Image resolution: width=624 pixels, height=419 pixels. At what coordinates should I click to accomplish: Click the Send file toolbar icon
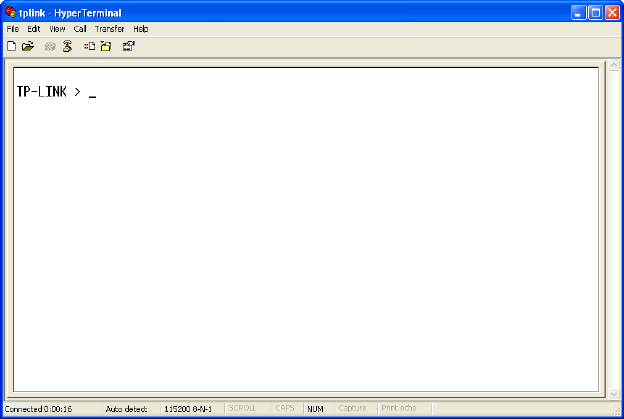90,47
